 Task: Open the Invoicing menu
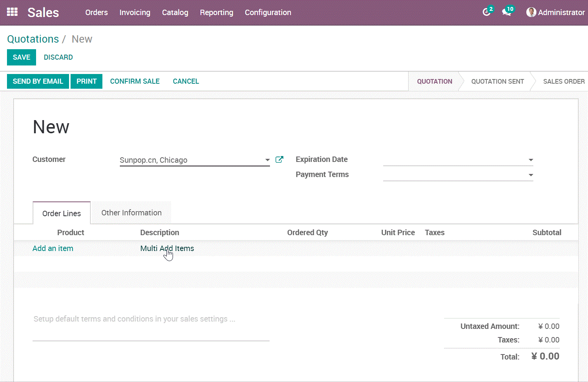135,12
